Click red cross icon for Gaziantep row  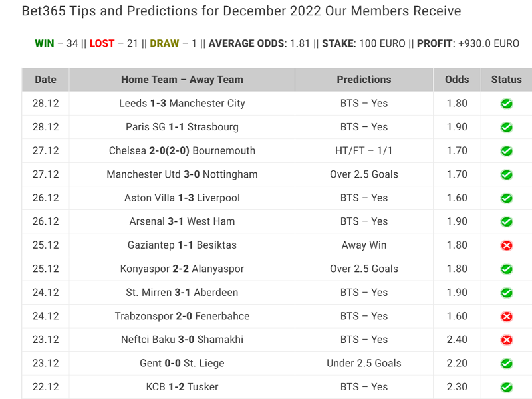507,245
